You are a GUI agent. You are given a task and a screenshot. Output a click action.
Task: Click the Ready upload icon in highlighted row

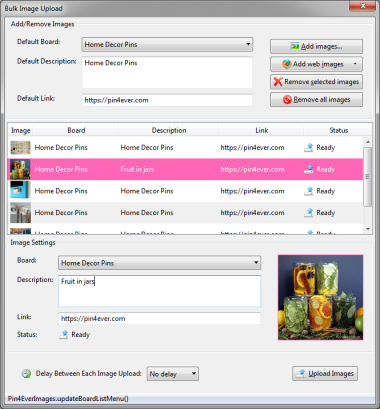[309, 169]
